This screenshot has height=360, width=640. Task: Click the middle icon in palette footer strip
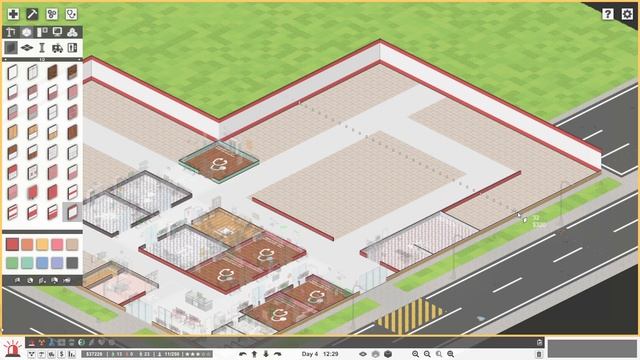coord(42,280)
